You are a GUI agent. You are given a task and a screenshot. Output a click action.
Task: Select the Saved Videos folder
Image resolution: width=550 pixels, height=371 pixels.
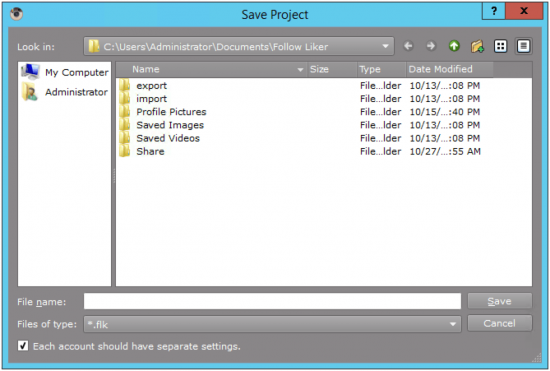[168, 138]
